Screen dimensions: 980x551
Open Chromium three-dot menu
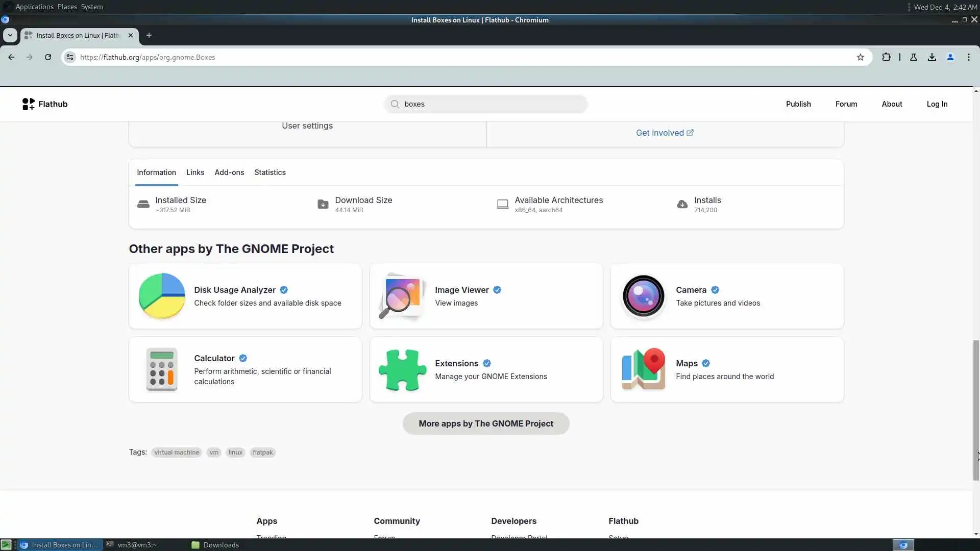[x=969, y=57]
